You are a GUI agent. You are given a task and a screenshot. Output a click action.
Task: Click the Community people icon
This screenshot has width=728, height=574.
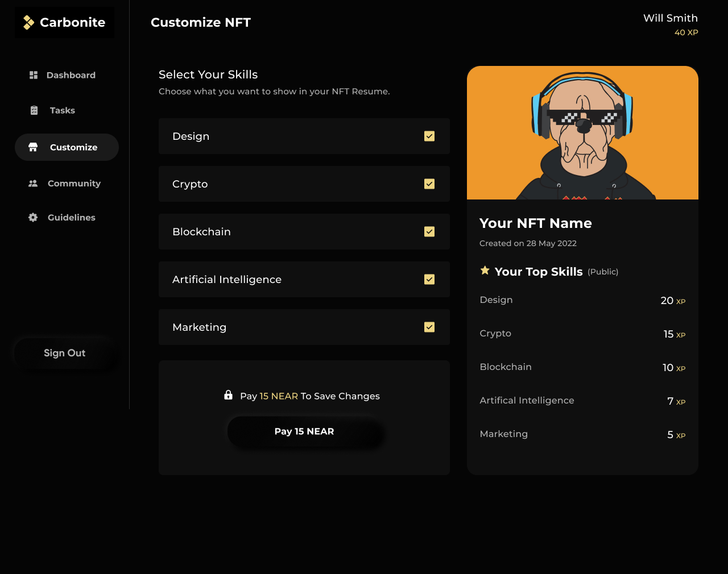[33, 184]
